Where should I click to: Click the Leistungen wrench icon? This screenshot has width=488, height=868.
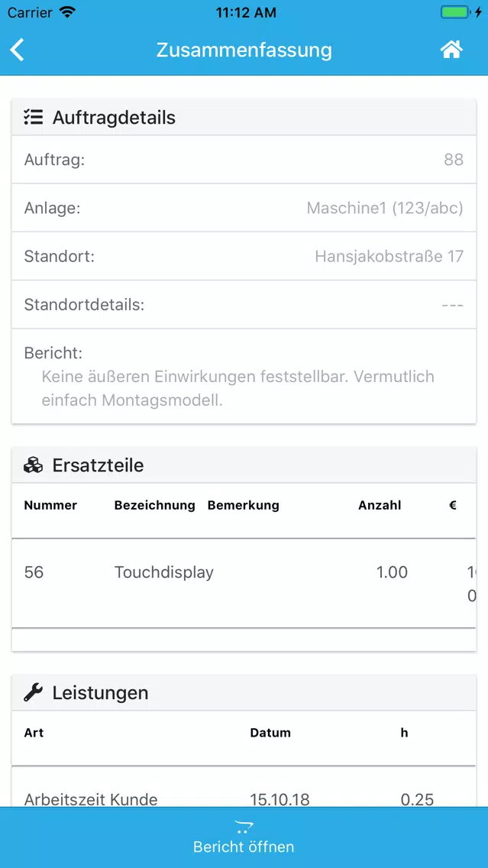[x=33, y=692]
